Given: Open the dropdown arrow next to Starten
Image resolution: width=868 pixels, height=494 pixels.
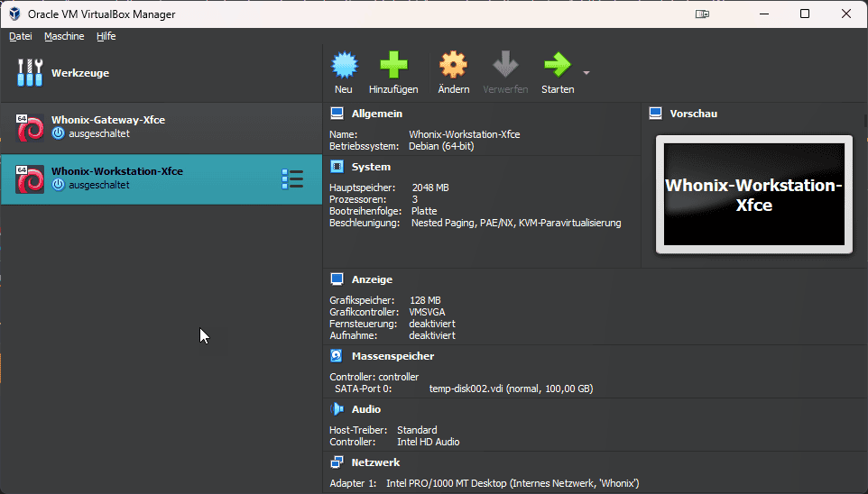Looking at the screenshot, I should click(x=586, y=73).
